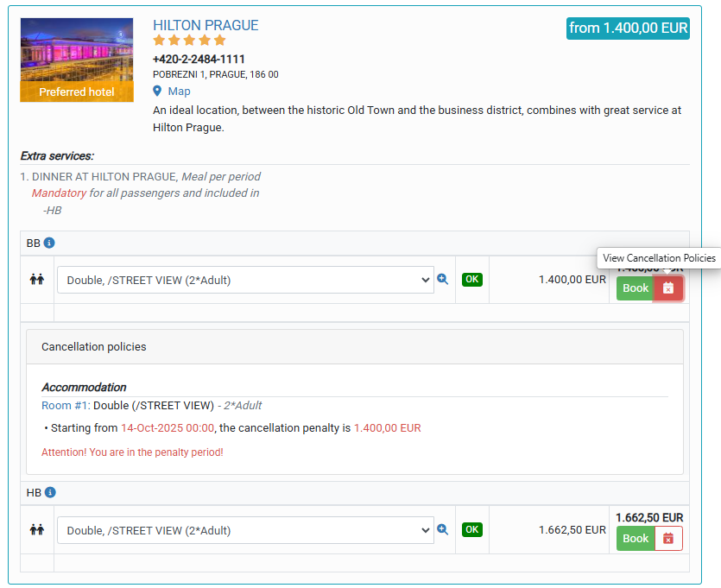Click the 'Cancellation policies' panel header
The width and height of the screenshot is (721, 588).
(355, 346)
